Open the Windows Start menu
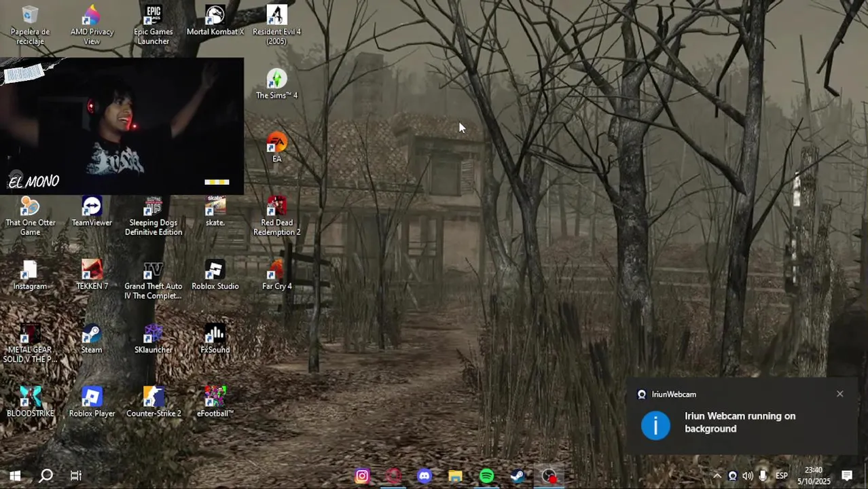868x489 pixels. [x=15, y=476]
